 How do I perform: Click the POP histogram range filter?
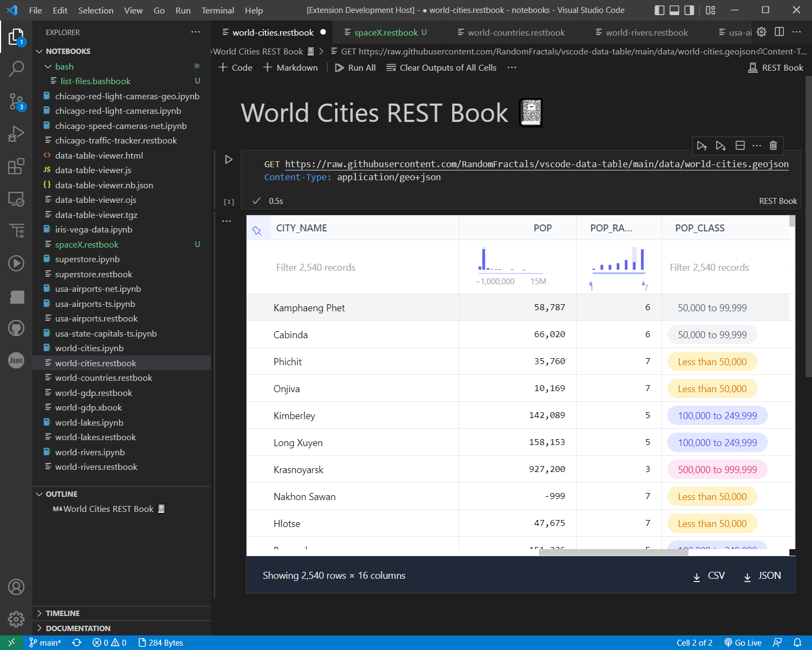(x=510, y=267)
